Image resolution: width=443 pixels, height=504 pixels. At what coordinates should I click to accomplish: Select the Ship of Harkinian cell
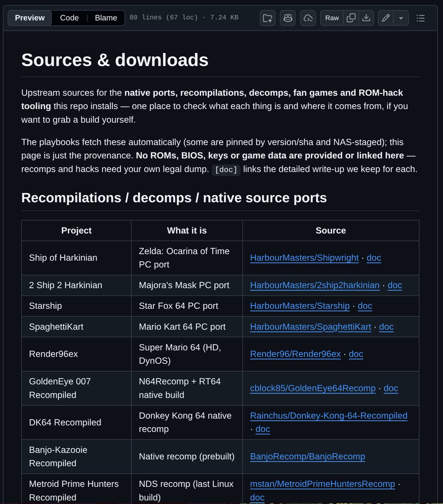pyautogui.click(x=76, y=258)
